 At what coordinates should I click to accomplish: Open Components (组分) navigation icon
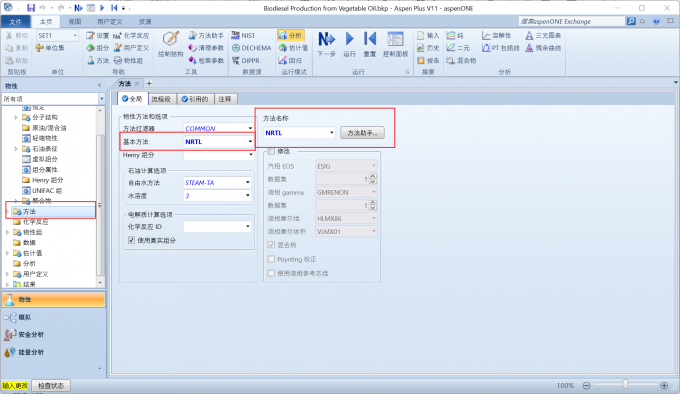pos(98,48)
